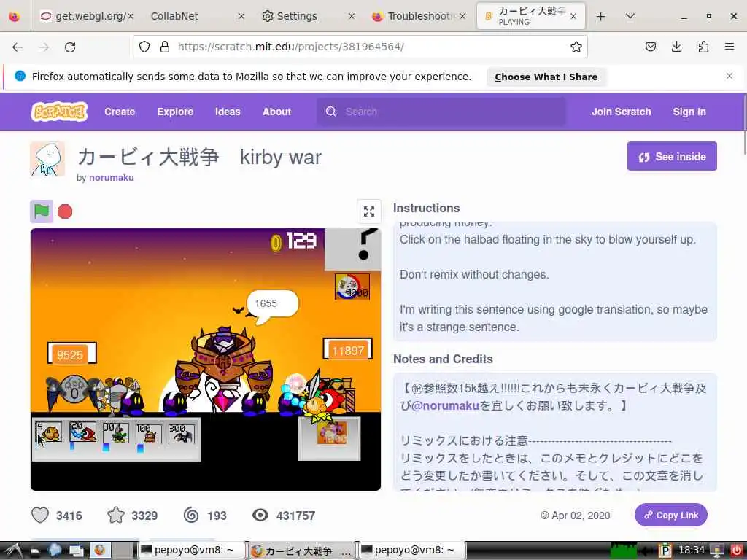This screenshot has width=747, height=560.
Task: Open the Firefox downloads panel
Action: point(676,47)
